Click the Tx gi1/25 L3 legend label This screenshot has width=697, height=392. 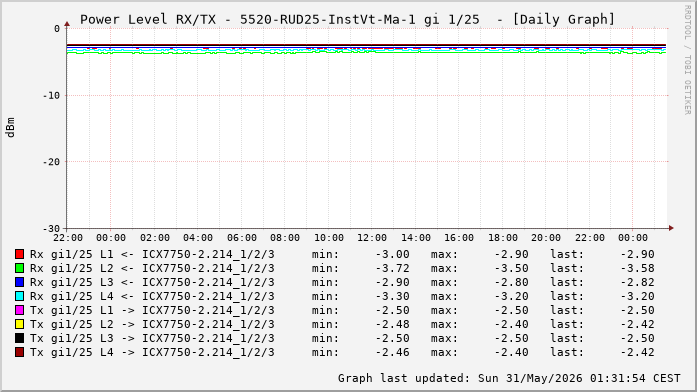tap(152, 339)
